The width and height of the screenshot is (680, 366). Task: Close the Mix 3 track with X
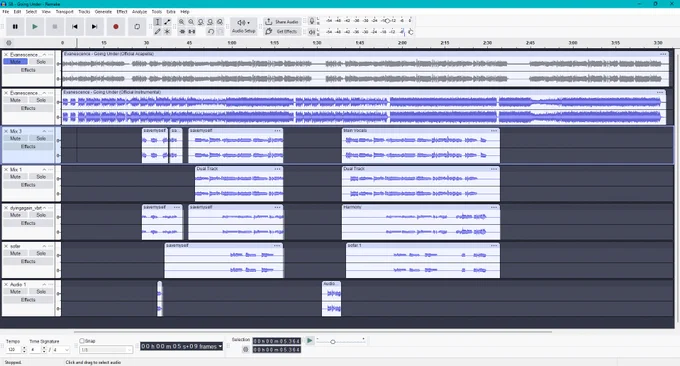(x=6, y=131)
